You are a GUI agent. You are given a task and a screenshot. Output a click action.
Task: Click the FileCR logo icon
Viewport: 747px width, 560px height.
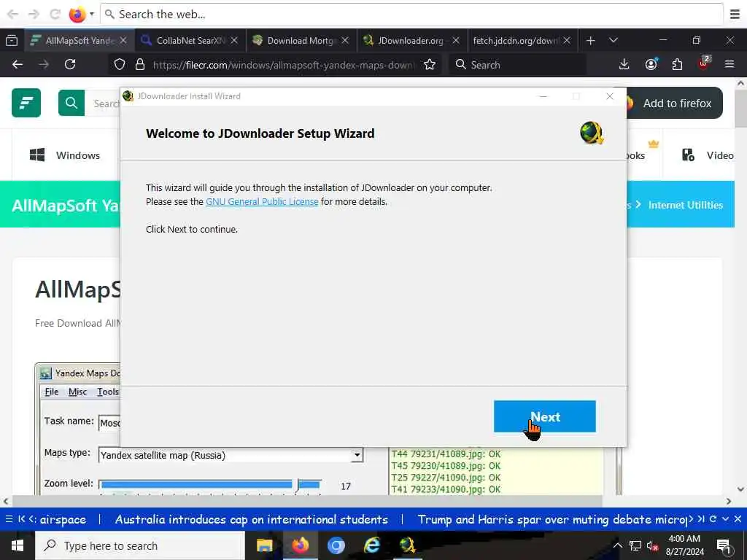tap(26, 102)
